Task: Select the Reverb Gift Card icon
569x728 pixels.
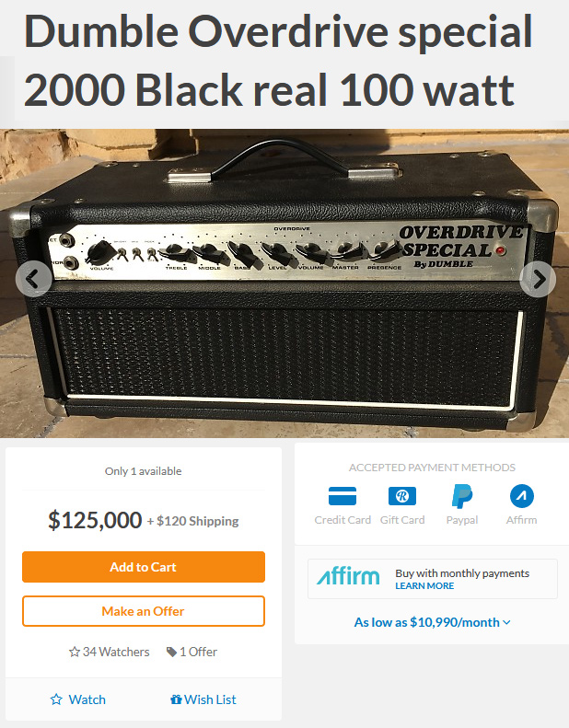Action: [402, 496]
